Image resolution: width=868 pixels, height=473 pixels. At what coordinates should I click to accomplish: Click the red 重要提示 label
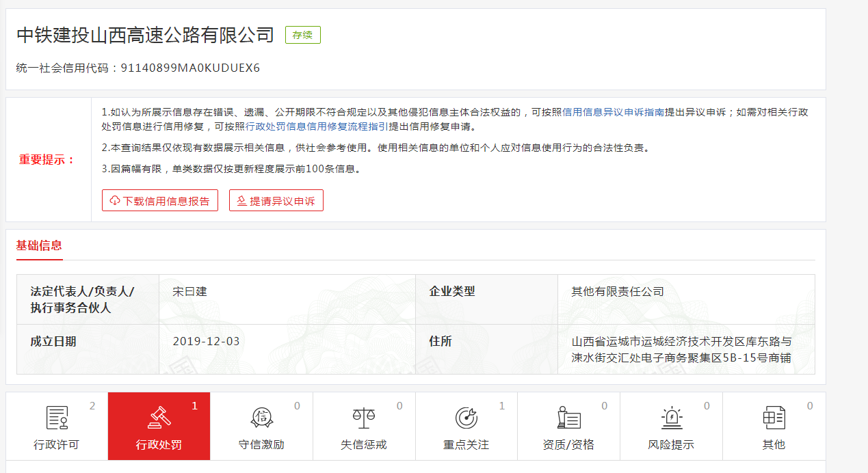(47, 160)
